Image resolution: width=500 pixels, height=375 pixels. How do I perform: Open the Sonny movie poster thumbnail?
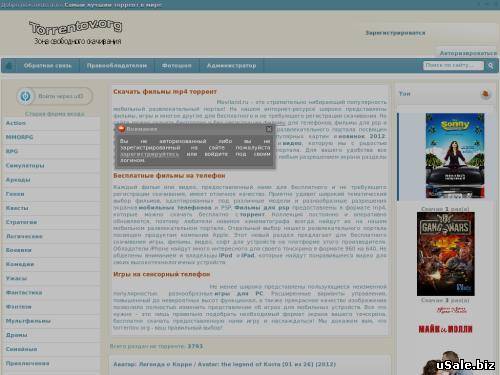point(455,155)
